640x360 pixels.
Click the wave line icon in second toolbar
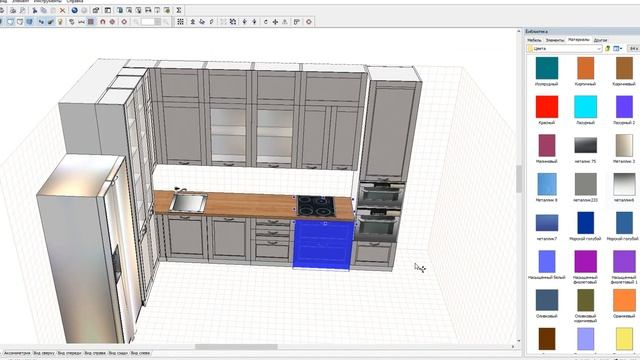[81, 22]
